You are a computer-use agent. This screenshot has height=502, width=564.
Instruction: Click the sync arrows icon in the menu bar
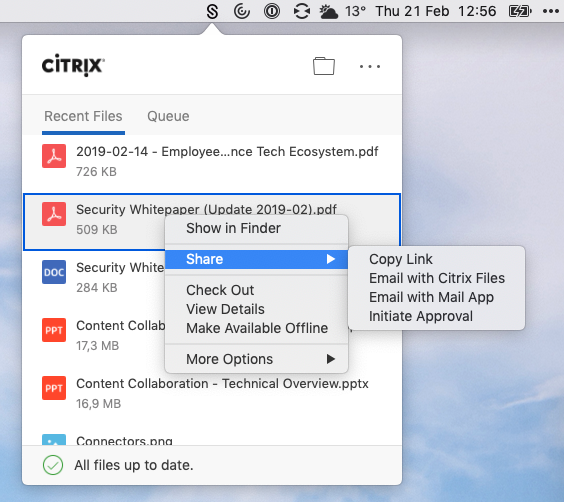(301, 11)
